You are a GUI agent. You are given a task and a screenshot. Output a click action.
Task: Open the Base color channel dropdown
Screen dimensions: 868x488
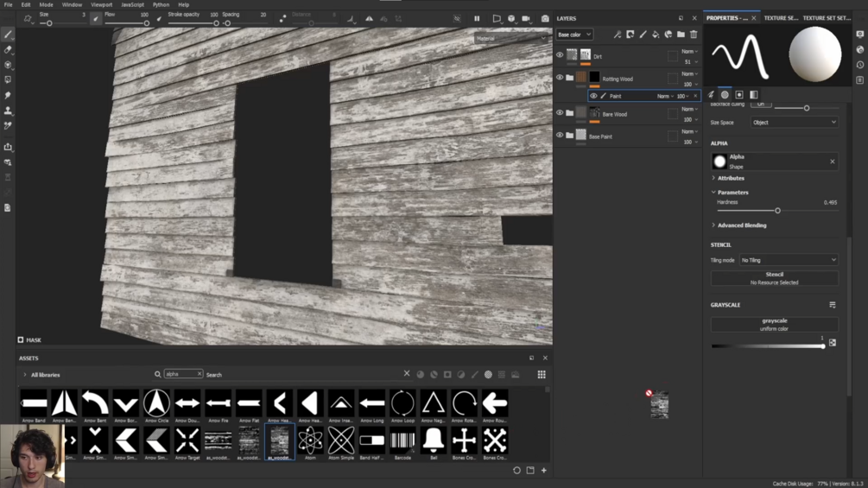pos(574,35)
